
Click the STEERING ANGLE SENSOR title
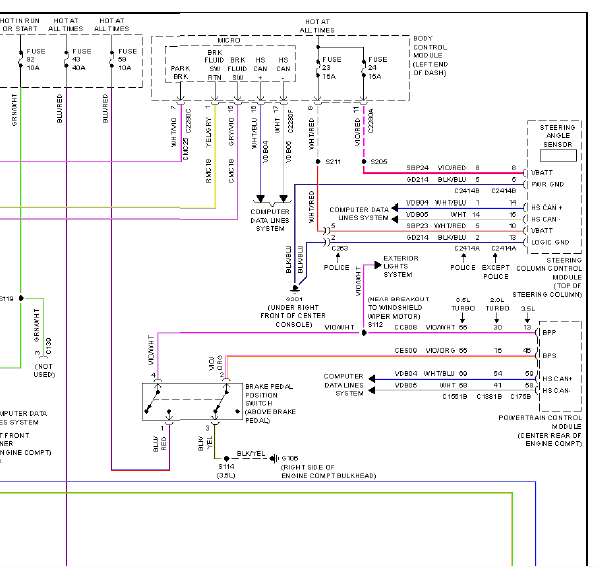(558, 136)
